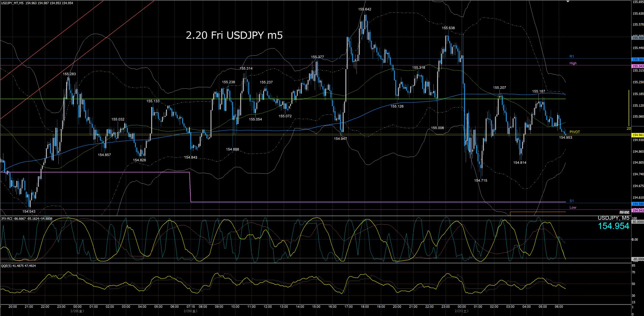Click the yellow 20-pip scale bar
This screenshot has width=644, height=316.
click(x=629, y=108)
